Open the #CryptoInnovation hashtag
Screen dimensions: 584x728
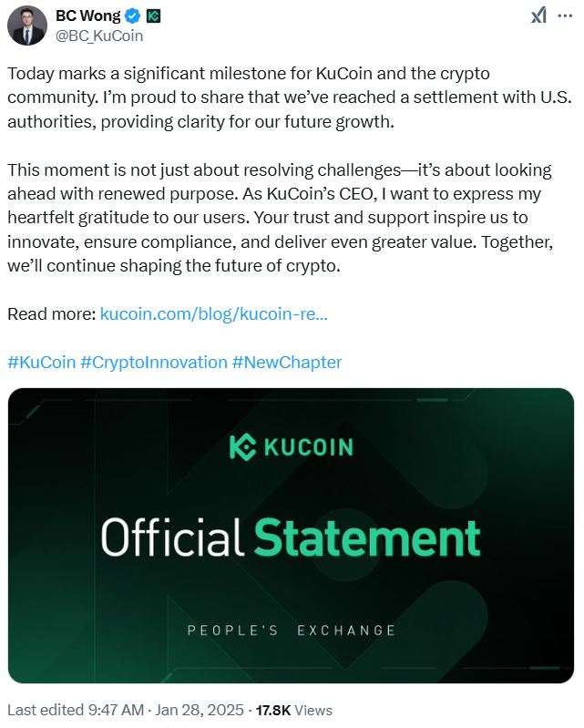click(153, 362)
